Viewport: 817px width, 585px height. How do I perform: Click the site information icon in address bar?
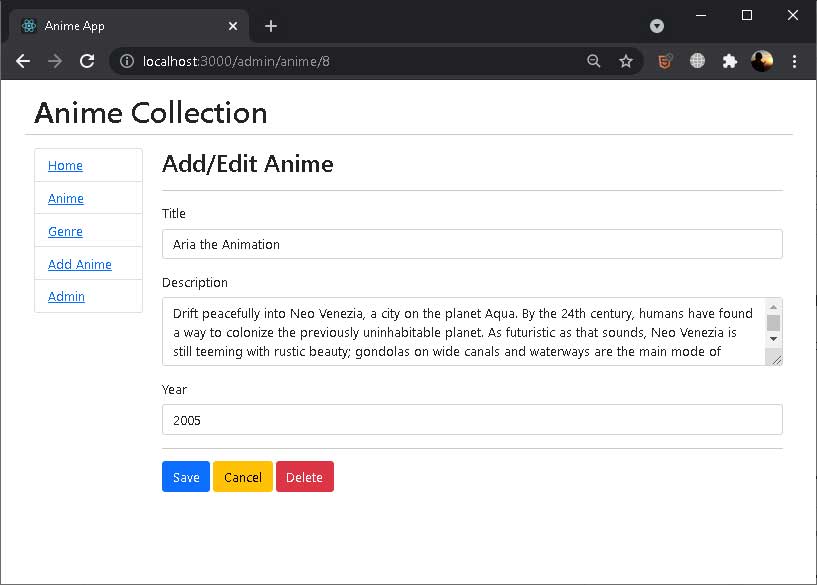(126, 60)
